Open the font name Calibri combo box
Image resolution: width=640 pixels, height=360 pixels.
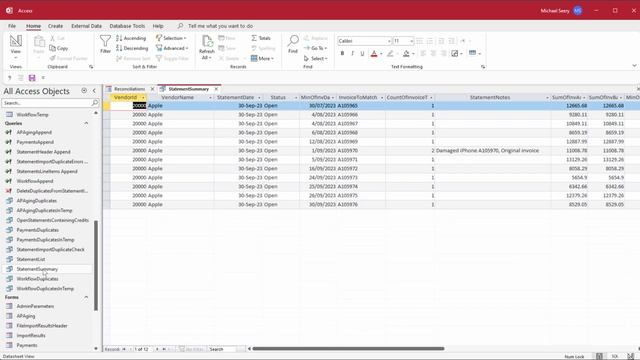(364, 41)
